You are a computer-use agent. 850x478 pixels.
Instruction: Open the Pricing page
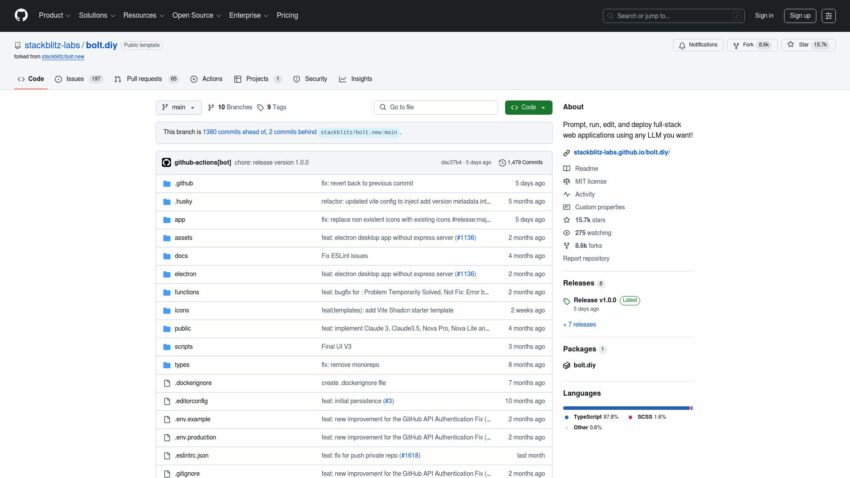click(x=287, y=15)
